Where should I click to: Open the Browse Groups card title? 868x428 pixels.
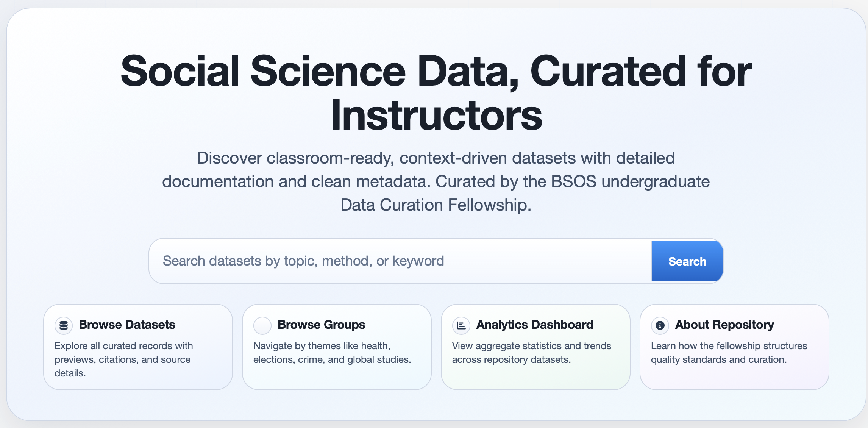point(321,325)
